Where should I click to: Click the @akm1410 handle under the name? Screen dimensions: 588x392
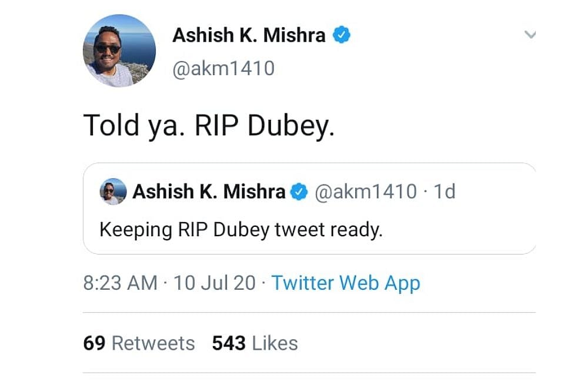tap(223, 66)
